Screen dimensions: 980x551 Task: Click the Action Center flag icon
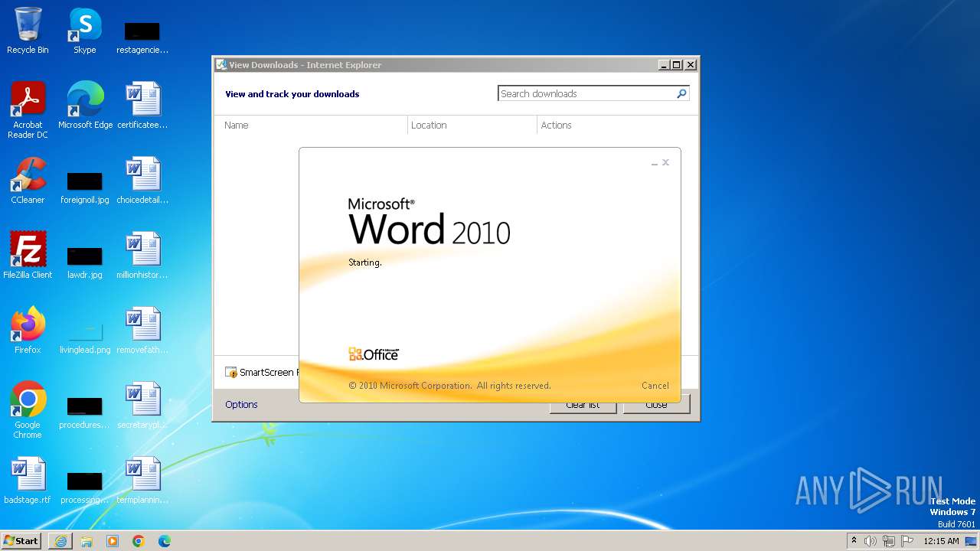[907, 541]
